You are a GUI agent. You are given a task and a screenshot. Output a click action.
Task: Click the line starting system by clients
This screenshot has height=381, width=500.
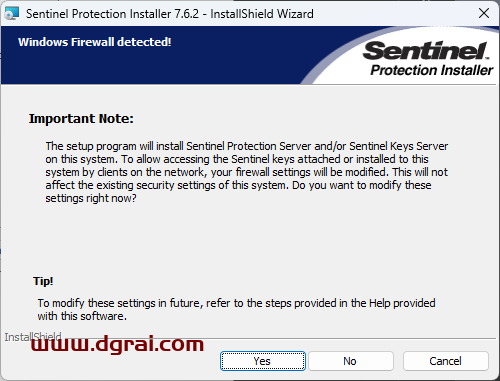247,172
